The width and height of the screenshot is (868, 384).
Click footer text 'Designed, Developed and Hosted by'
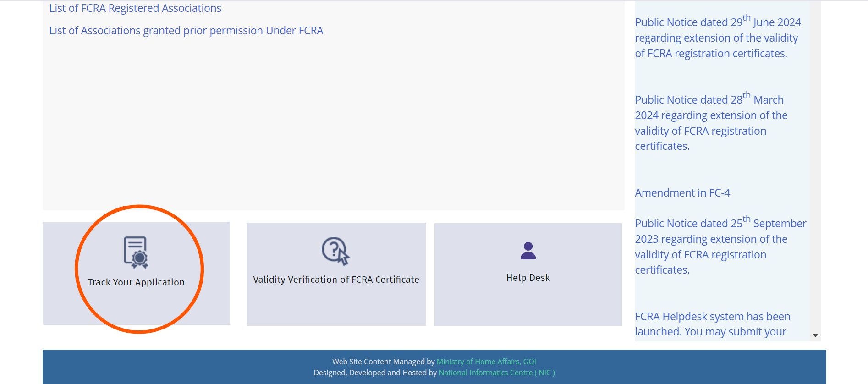pos(375,373)
